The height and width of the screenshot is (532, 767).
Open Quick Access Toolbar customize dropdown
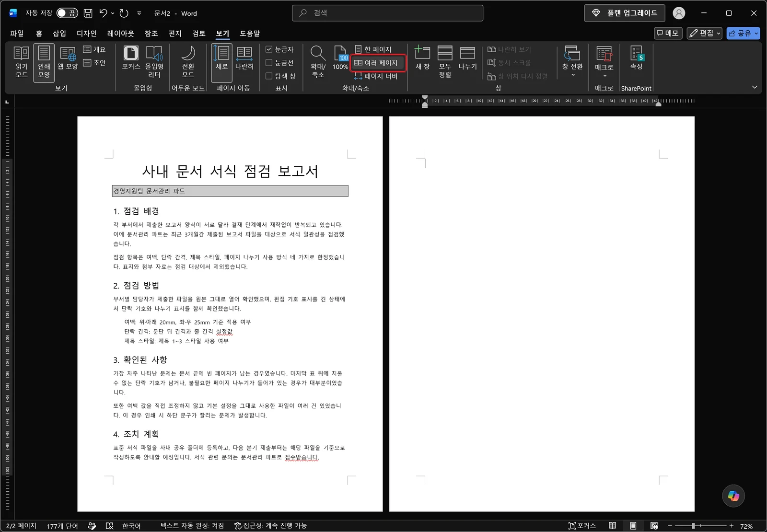pyautogui.click(x=139, y=13)
